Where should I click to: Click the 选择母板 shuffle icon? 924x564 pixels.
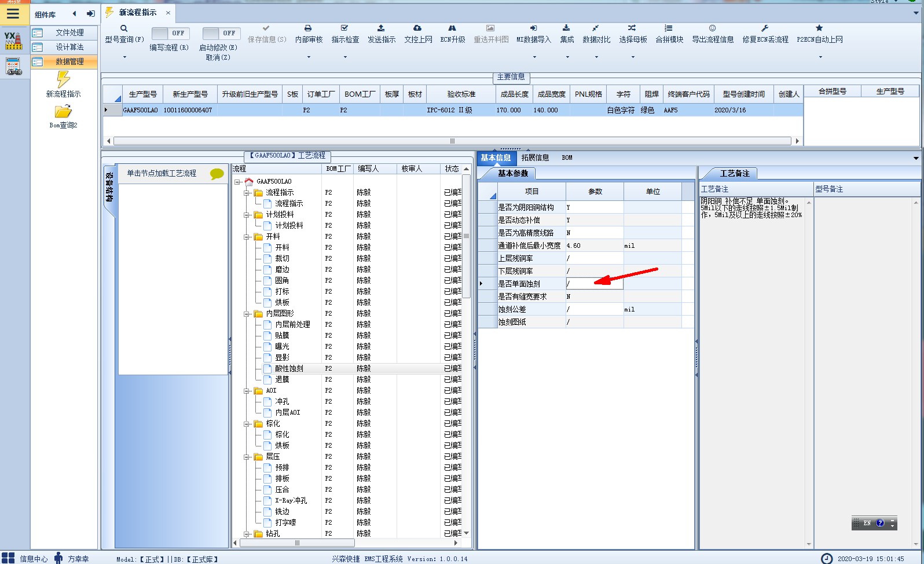[x=632, y=28]
